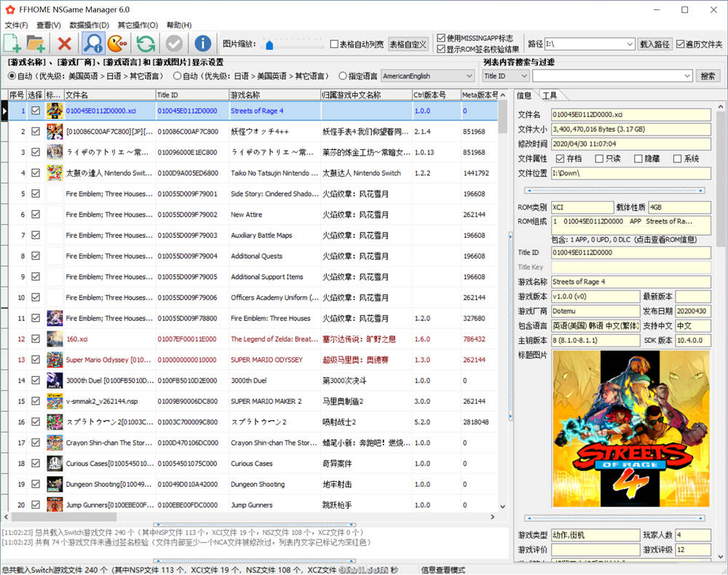The image size is (728, 575).
Task: Collapse the splitter above the log panel
Action: (254, 525)
